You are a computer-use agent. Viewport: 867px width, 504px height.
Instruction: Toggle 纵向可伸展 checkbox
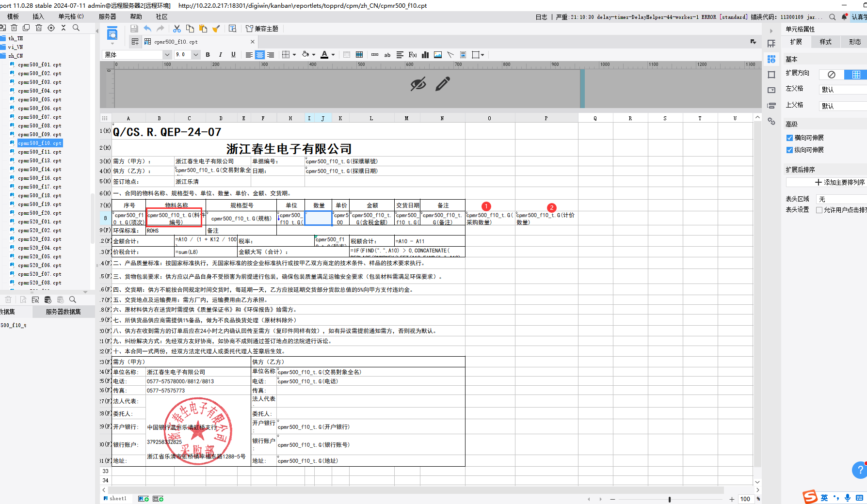pos(789,150)
